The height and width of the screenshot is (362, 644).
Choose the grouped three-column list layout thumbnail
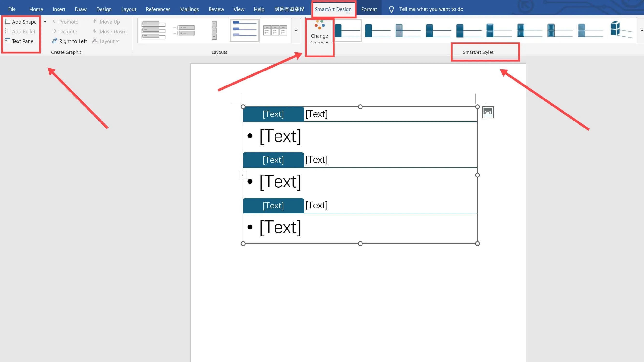tap(275, 30)
